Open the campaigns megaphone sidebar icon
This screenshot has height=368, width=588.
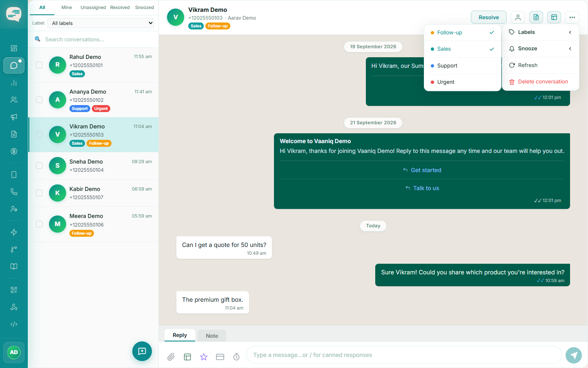[14, 117]
